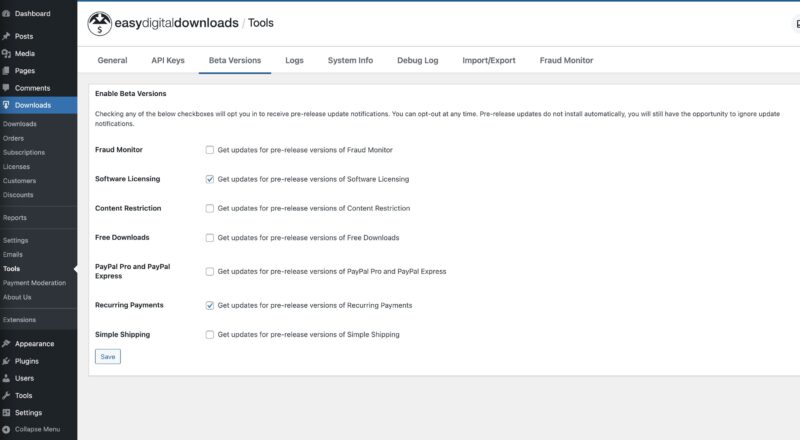Open the Debug Log tab

coord(418,60)
